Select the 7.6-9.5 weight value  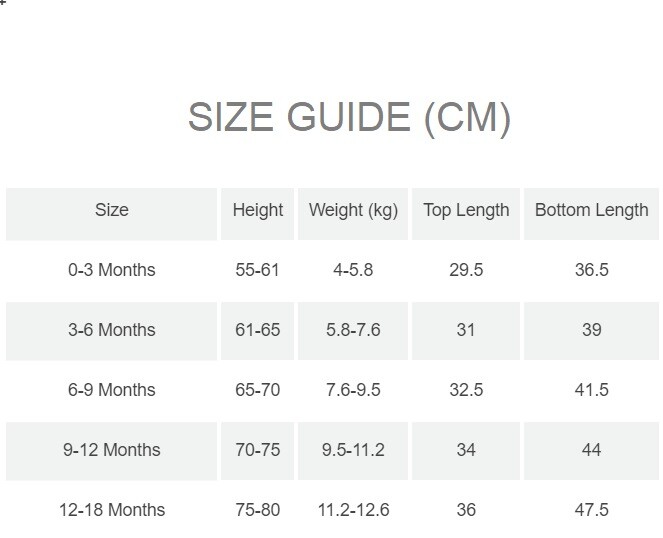[x=353, y=390]
